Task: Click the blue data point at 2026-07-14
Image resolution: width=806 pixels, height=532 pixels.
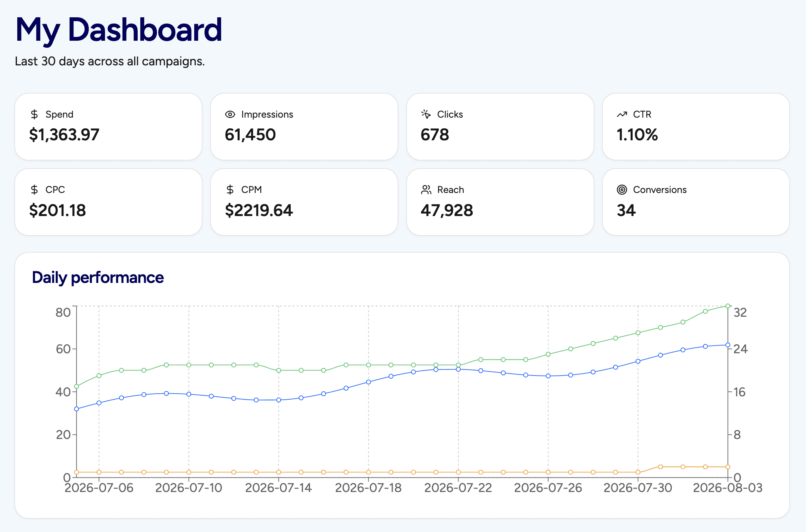Action: [x=279, y=400]
